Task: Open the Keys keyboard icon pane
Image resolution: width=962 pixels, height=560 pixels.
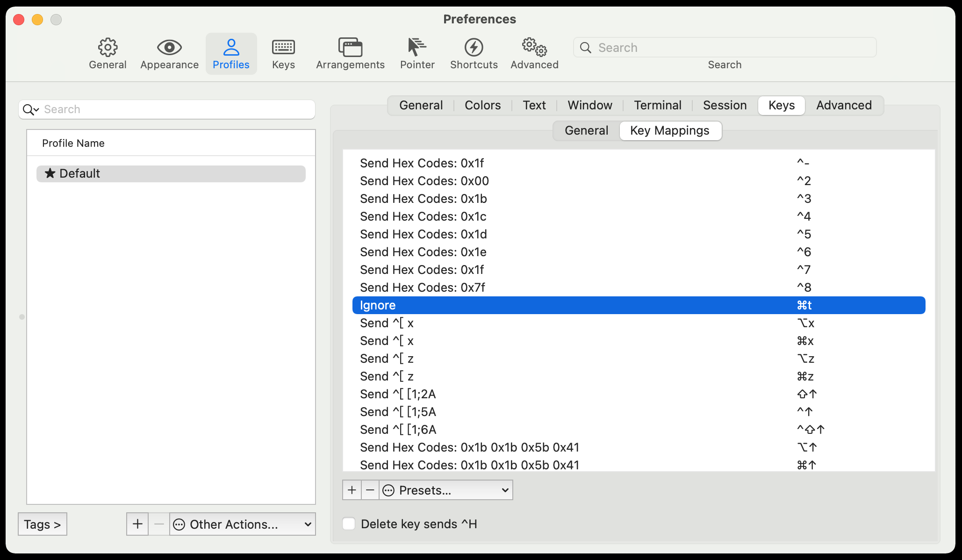Action: (x=283, y=53)
